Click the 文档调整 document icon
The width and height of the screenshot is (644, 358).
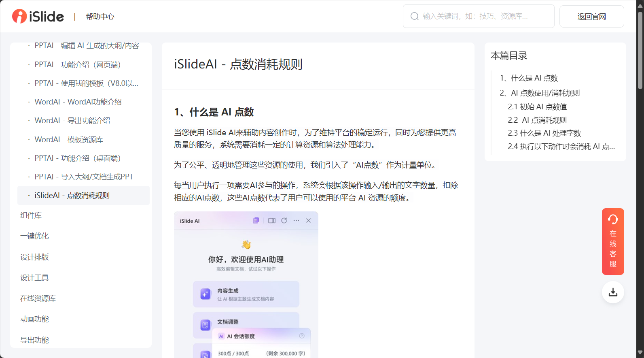pos(205,325)
